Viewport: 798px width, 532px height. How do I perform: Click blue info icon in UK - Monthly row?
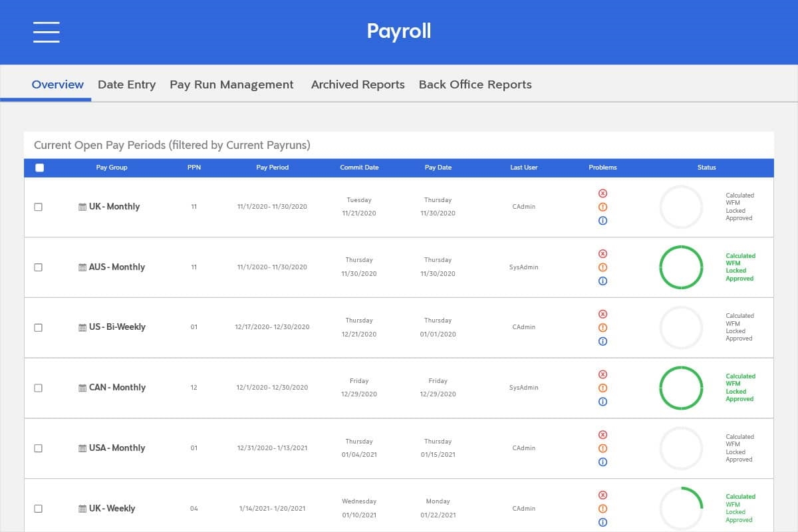[602, 221]
